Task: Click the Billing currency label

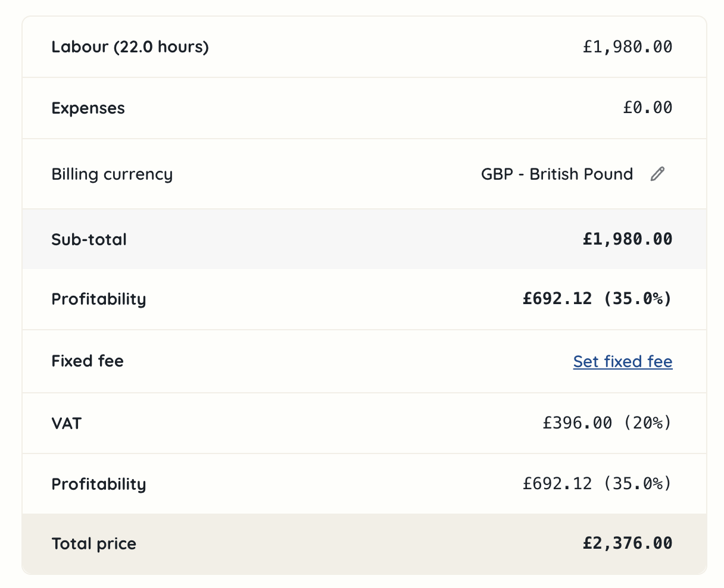Action: point(112,174)
